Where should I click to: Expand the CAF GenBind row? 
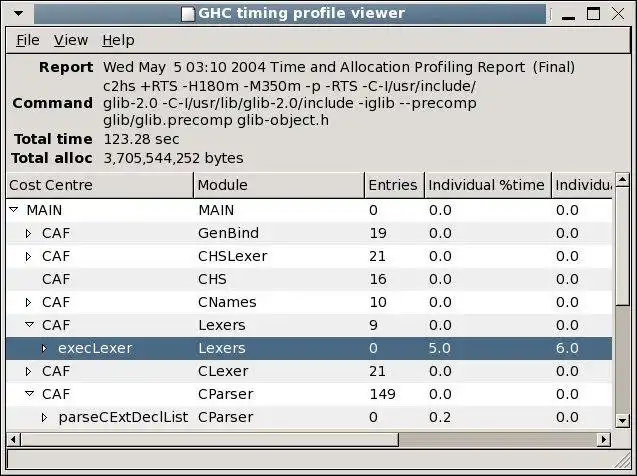pyautogui.click(x=28, y=233)
